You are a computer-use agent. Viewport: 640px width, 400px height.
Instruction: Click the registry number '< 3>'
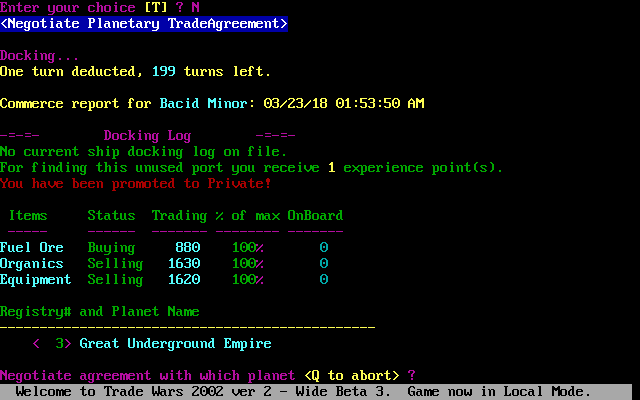52,344
